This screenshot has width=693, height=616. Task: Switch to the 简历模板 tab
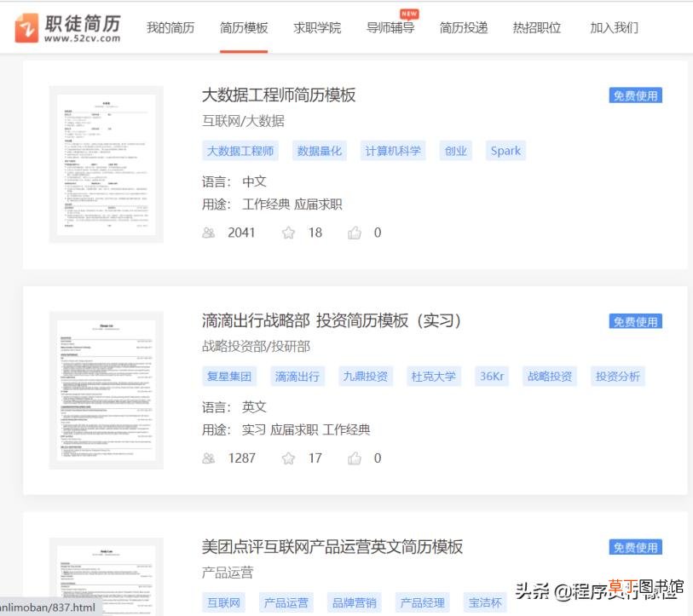pos(244,28)
